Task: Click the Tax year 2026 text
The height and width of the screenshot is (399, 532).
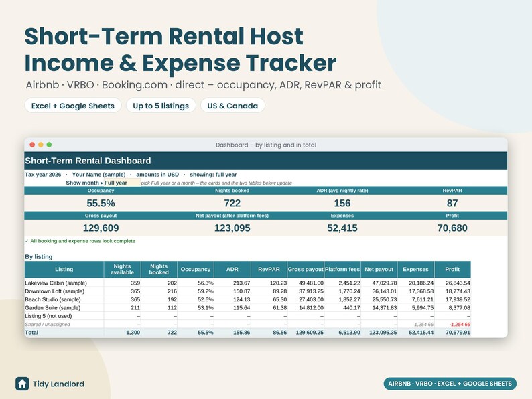Action: tap(43, 175)
